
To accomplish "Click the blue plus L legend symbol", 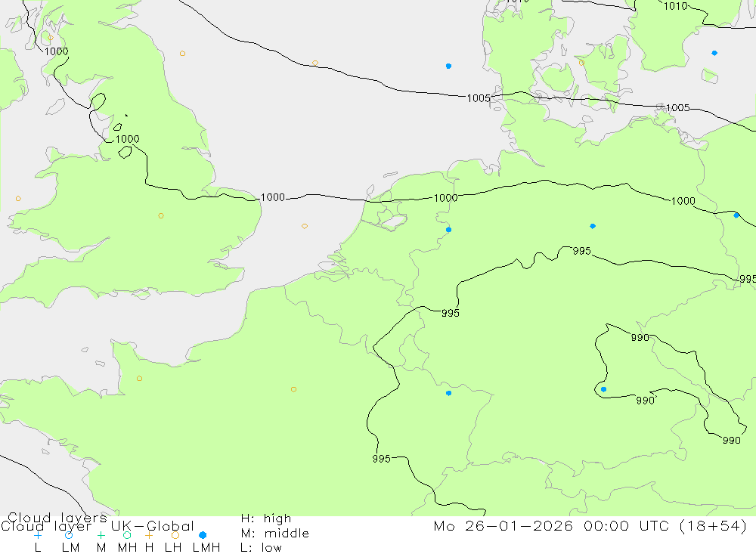I will tap(38, 535).
